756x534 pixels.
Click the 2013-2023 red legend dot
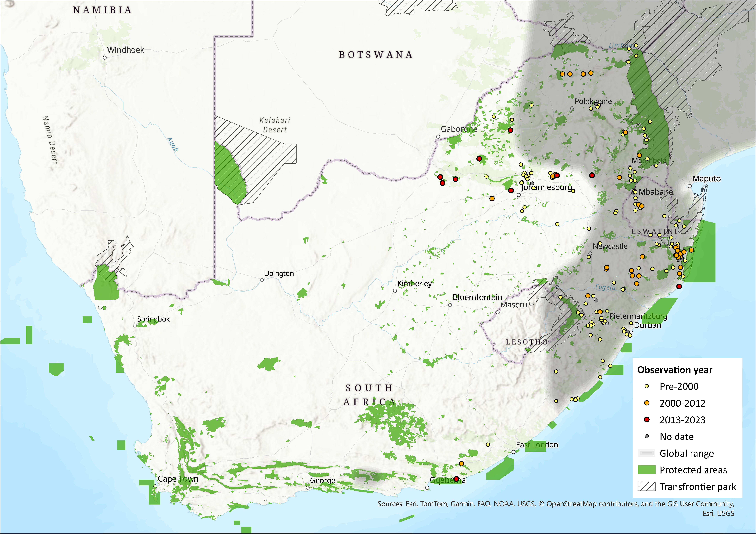(647, 419)
